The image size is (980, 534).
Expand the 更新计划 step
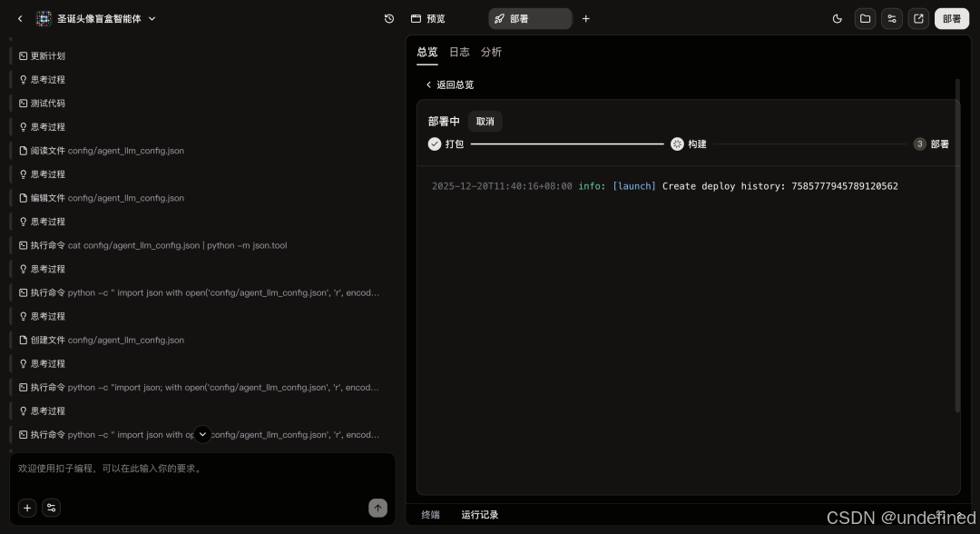pyautogui.click(x=42, y=55)
